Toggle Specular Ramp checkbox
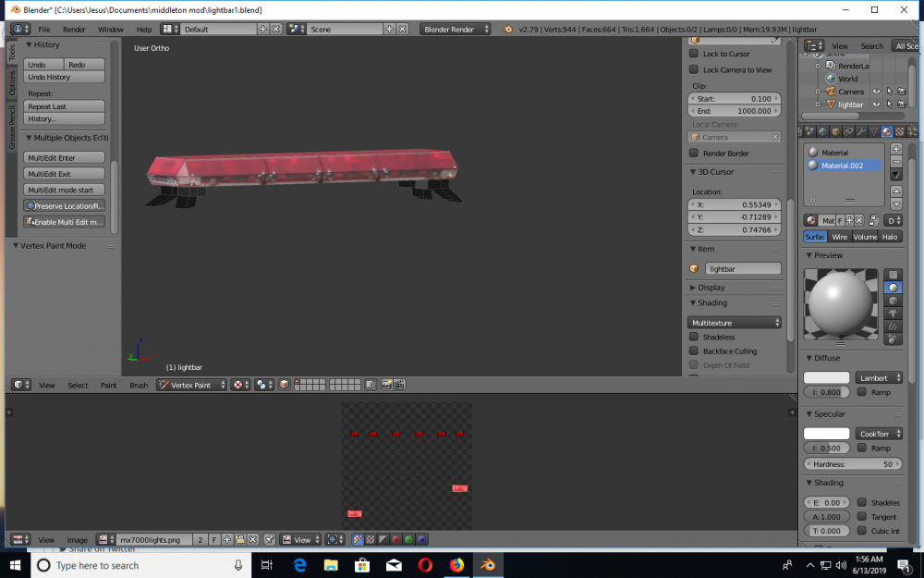Viewport: 924px width, 578px height. pyautogui.click(x=861, y=448)
